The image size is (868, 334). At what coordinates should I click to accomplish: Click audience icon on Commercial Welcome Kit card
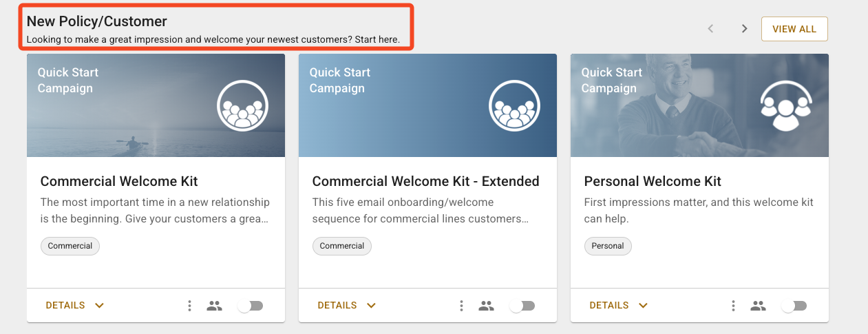tap(215, 306)
